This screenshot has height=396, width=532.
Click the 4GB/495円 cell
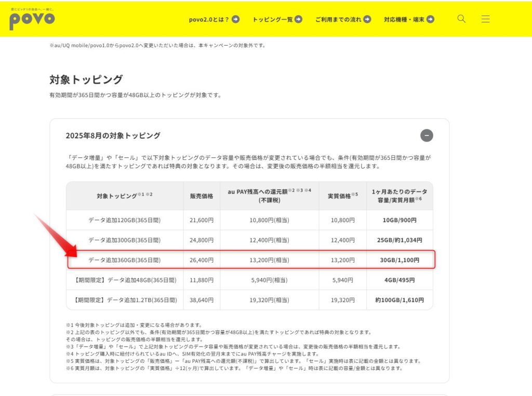tap(400, 280)
